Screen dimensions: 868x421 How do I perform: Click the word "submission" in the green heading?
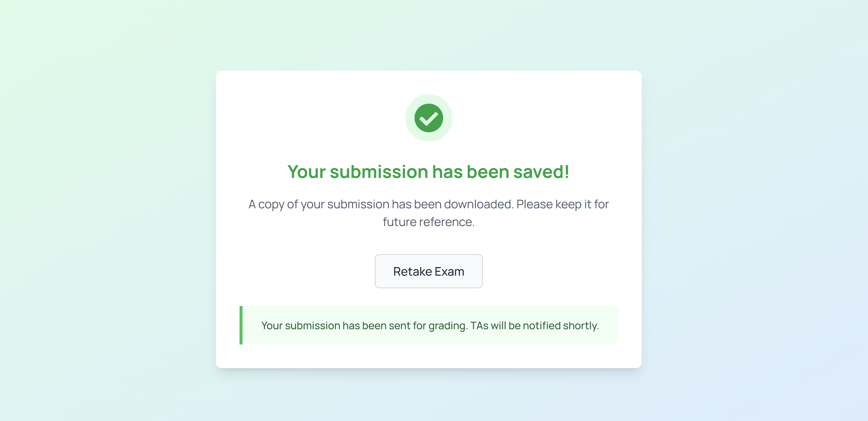click(x=379, y=172)
